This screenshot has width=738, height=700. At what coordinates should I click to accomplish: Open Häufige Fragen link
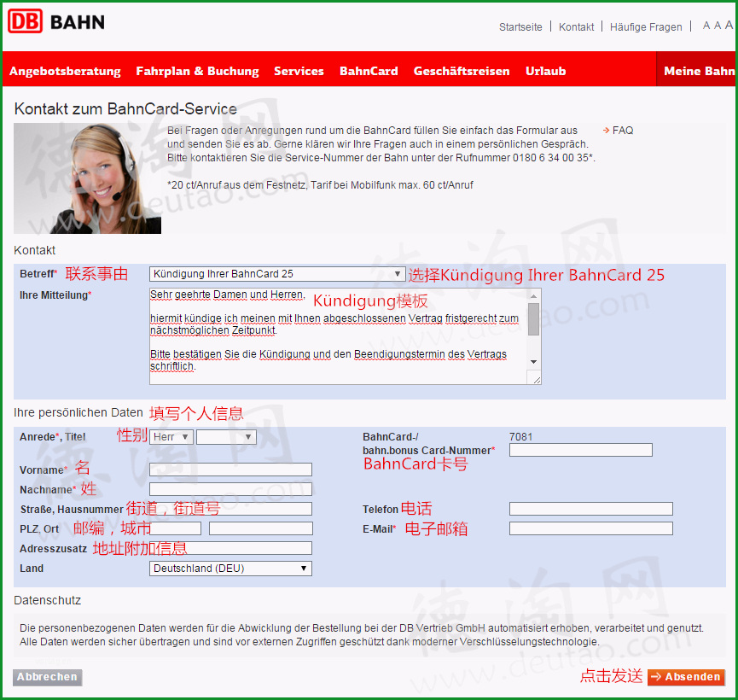click(646, 26)
